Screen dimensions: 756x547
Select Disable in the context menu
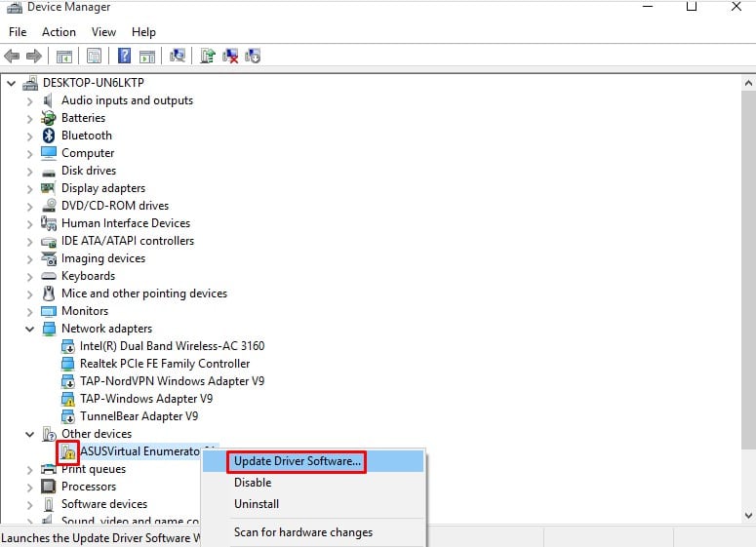(253, 483)
